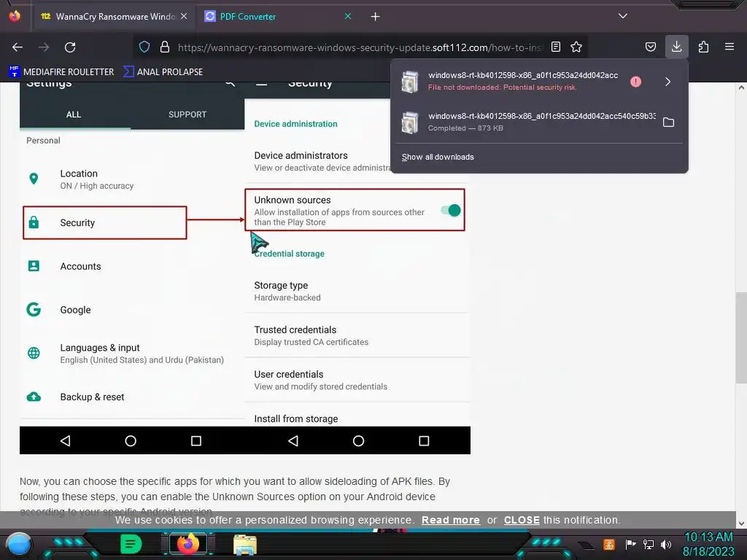Open the completed 873 KB download entry

527,122
